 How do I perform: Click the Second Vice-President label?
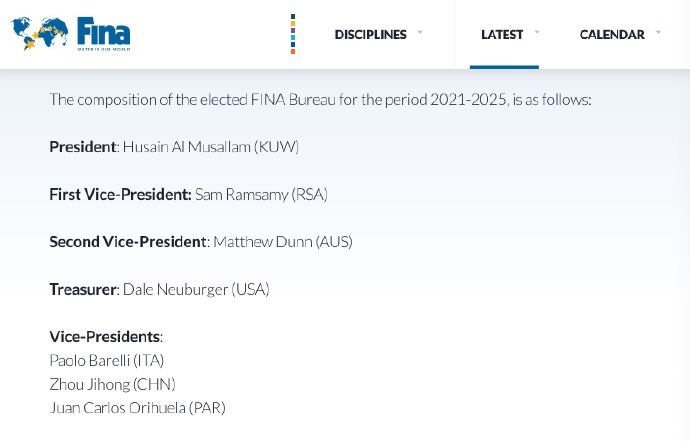(x=128, y=242)
